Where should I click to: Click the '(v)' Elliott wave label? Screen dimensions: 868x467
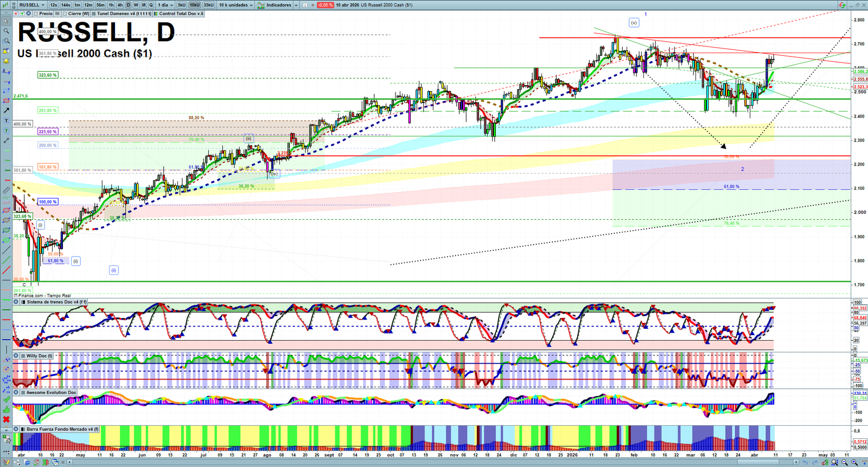(x=634, y=23)
